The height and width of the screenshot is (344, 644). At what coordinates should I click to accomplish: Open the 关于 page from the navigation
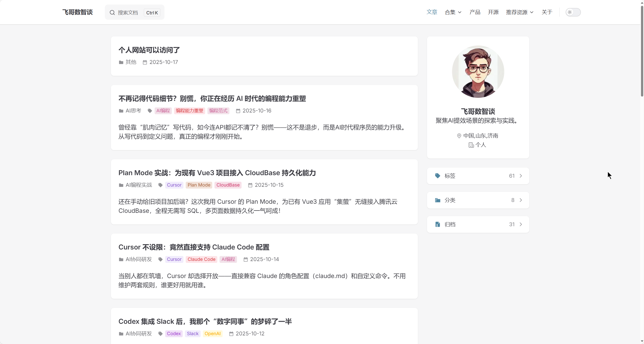click(x=547, y=12)
